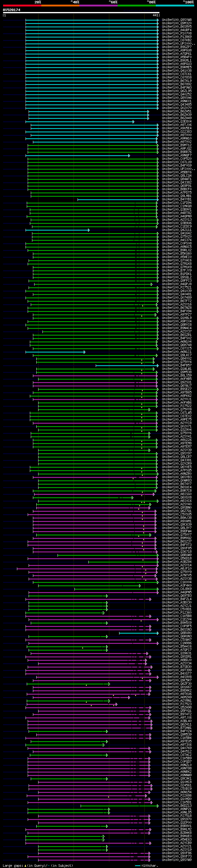This screenshot has width=197, height=868.
Task: Click the cyan ~100% identity legend segment
Action: tap(175, 6)
